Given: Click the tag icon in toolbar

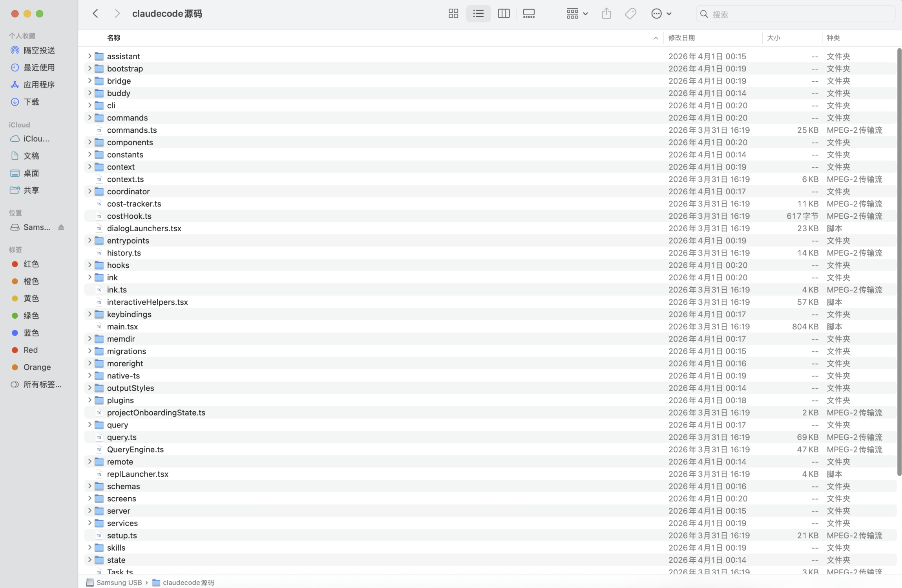Looking at the screenshot, I should pos(630,14).
